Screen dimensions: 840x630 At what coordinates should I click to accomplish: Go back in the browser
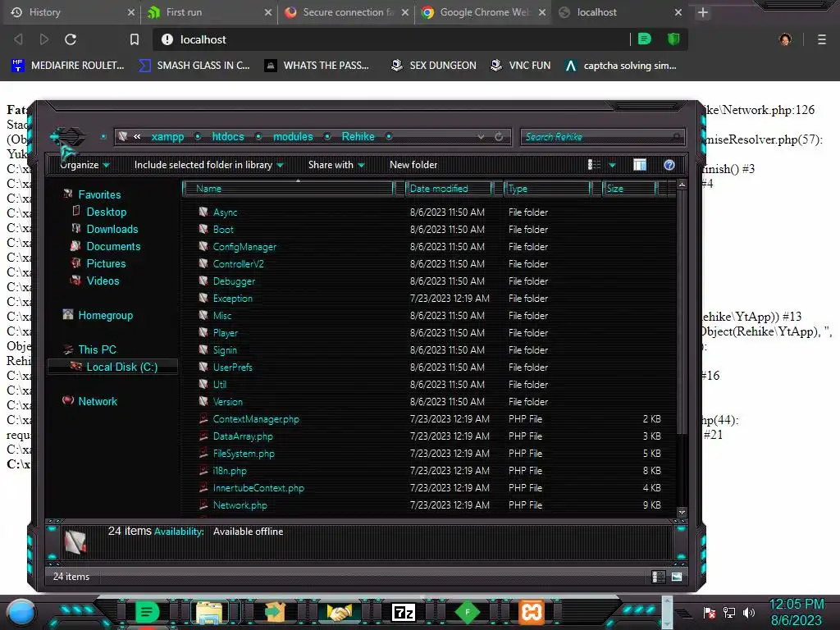pos(18,39)
